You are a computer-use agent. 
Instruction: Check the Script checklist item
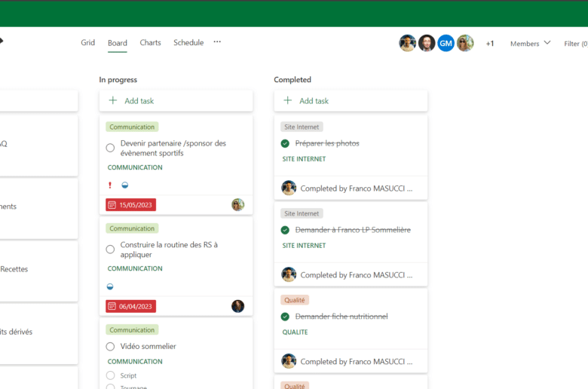coord(110,375)
